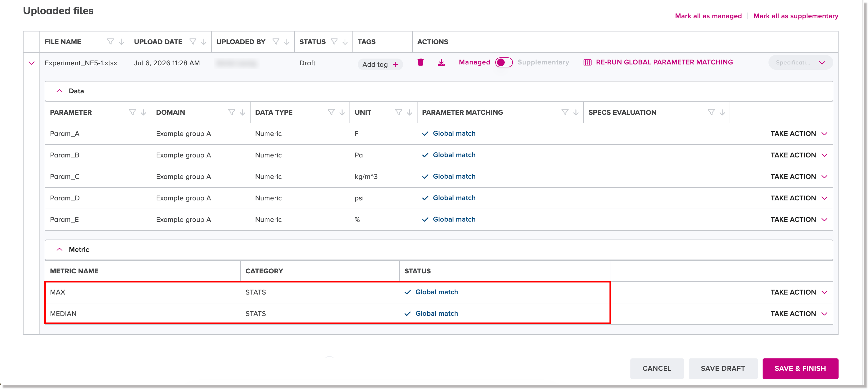Open the Specification dropdown
The width and height of the screenshot is (868, 389).
tap(801, 63)
